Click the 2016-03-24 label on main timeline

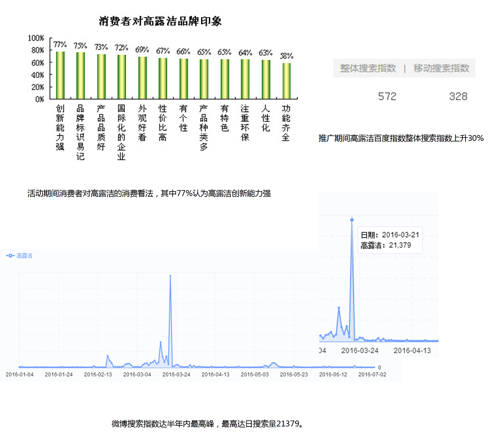tap(176, 375)
